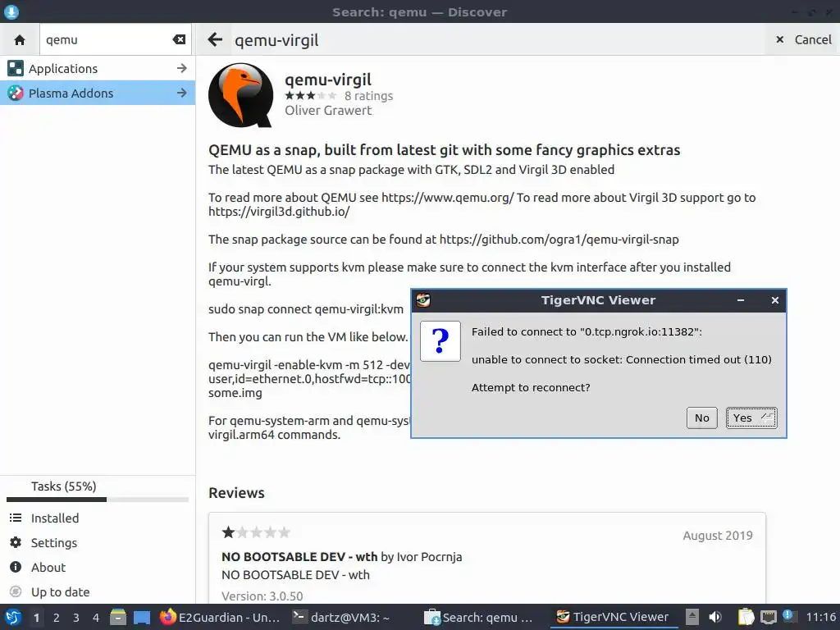Click the TigerVNC question mark icon
The image size is (840, 630).
click(x=441, y=340)
